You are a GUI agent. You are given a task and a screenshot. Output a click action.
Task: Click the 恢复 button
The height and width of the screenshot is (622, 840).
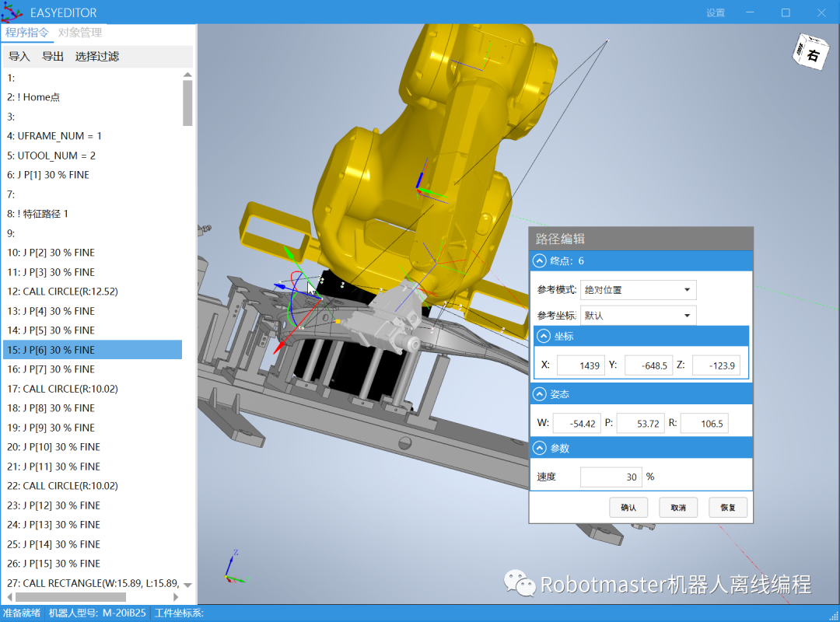coord(727,508)
